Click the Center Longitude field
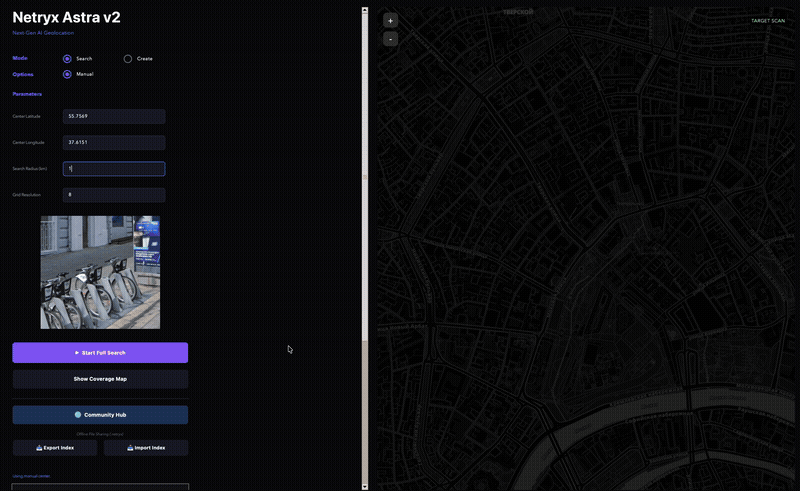Viewport: 800px width, 491px height. click(x=114, y=142)
